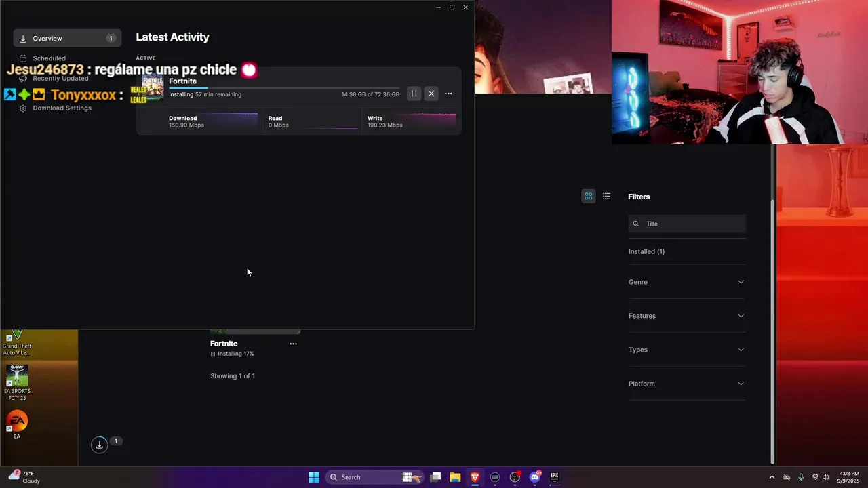Image resolution: width=868 pixels, height=488 pixels.
Task: Open the volume speaker tray icon
Action: pyautogui.click(x=827, y=477)
